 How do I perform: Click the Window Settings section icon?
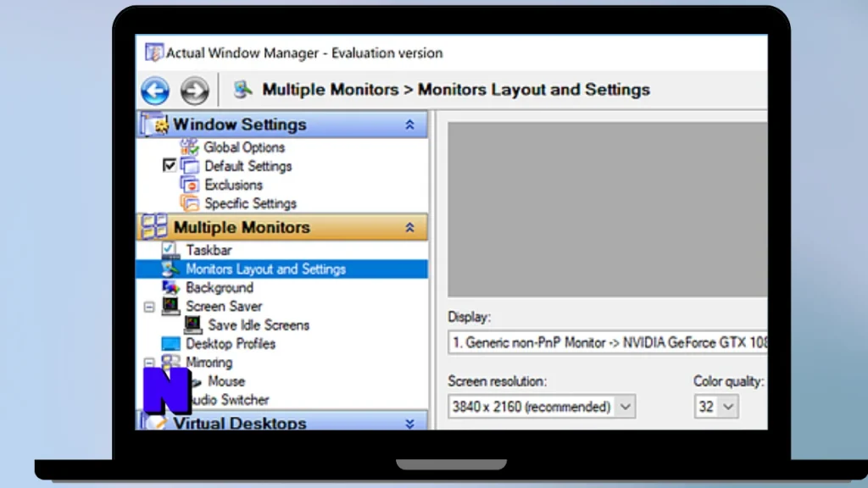154,124
